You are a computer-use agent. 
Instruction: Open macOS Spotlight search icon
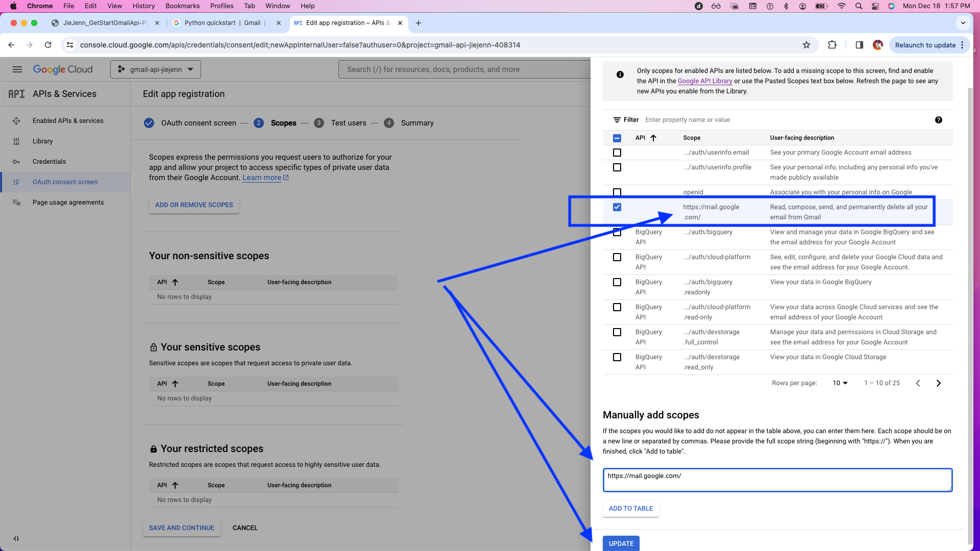859,6
